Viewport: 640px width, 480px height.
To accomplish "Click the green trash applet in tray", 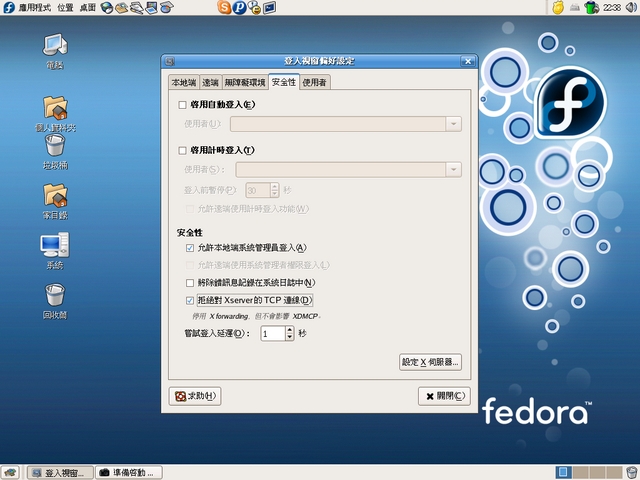I will 591,7.
